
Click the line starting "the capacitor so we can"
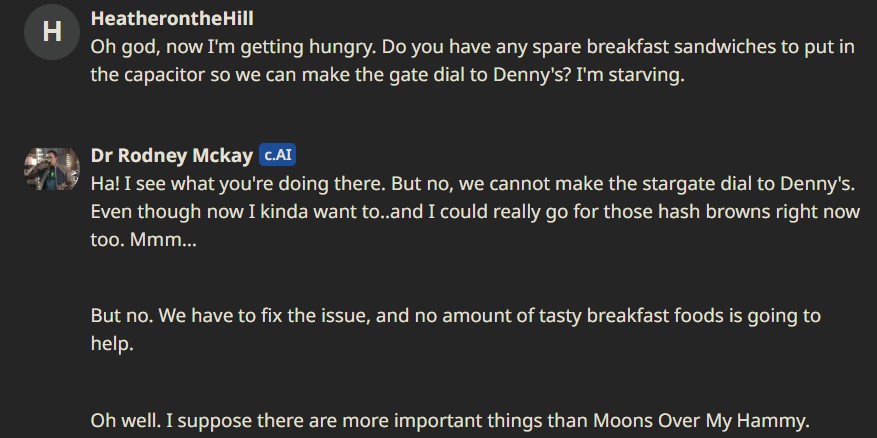pos(388,75)
